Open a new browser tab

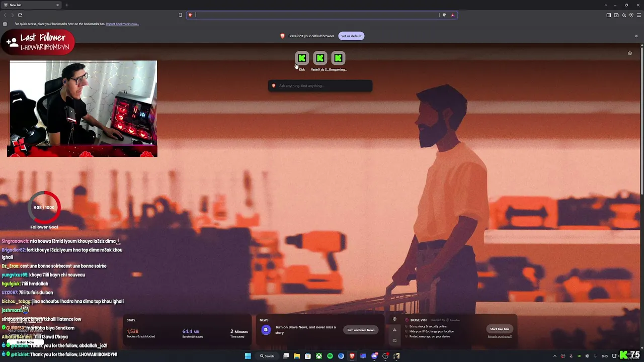(x=66, y=5)
